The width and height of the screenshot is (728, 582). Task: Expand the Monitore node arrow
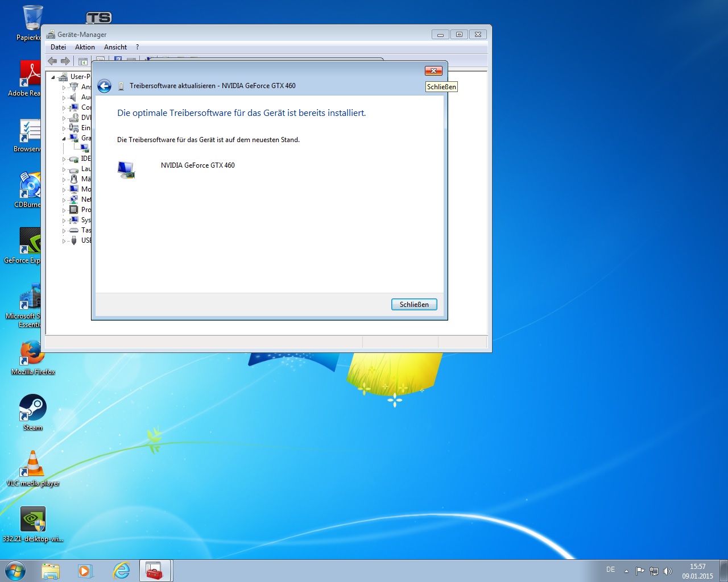click(64, 190)
